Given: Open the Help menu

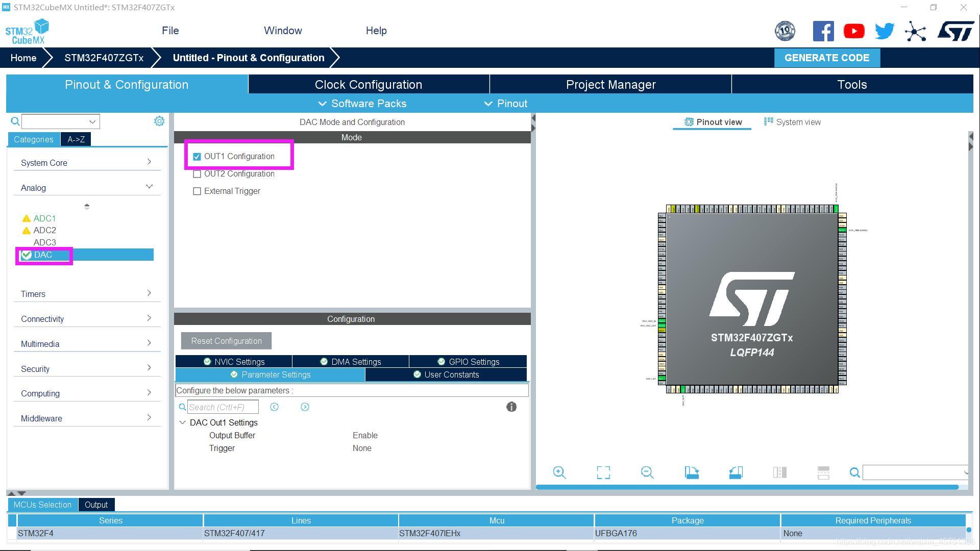Looking at the screenshot, I should point(376,31).
